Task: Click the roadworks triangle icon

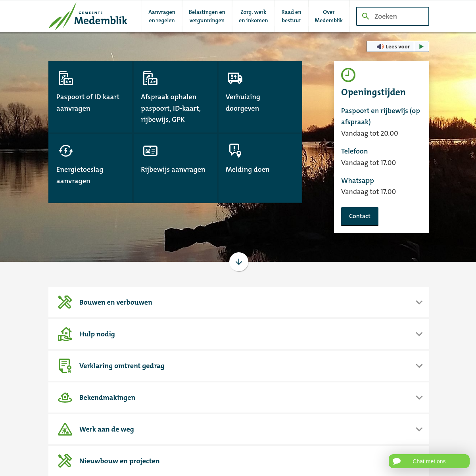Action: (65, 429)
